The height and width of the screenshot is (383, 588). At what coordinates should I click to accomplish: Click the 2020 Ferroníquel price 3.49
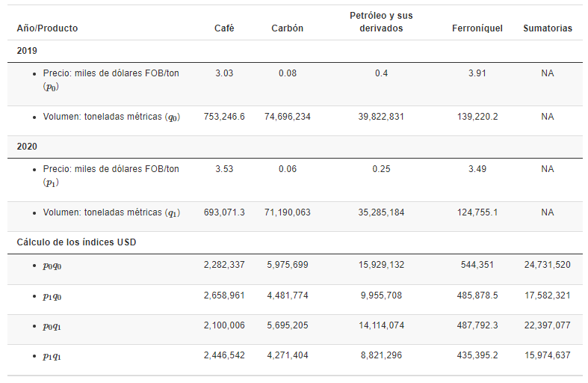[x=477, y=169]
